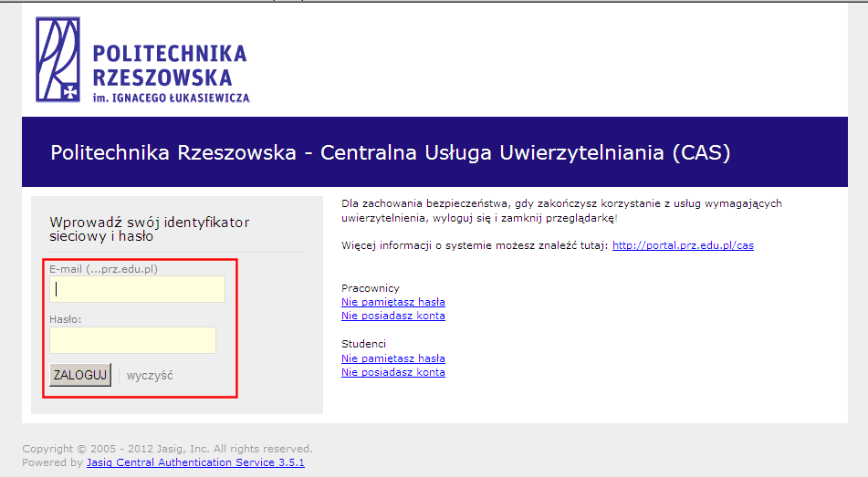This screenshot has height=477, width=868.
Task: Open Pracownicy 'Nie posiadasz konta' link
Action: point(393,316)
